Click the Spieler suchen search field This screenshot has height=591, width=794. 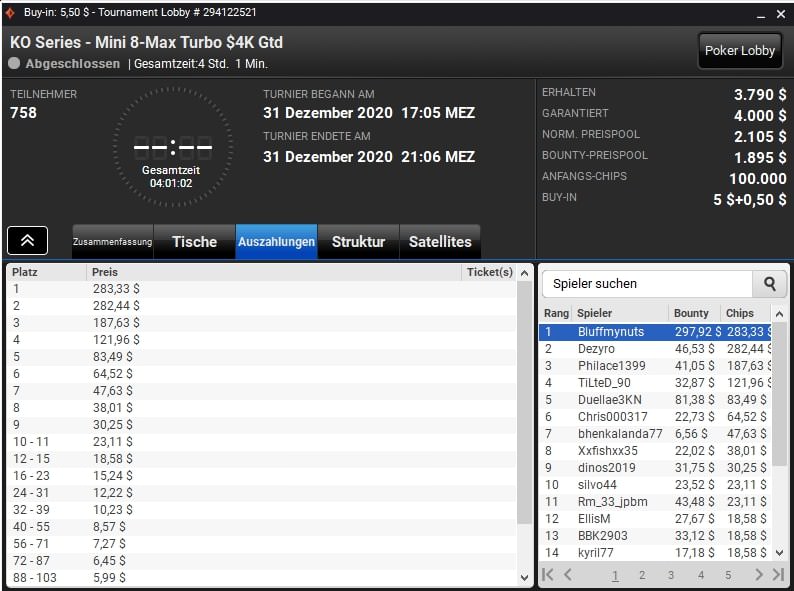click(x=646, y=284)
